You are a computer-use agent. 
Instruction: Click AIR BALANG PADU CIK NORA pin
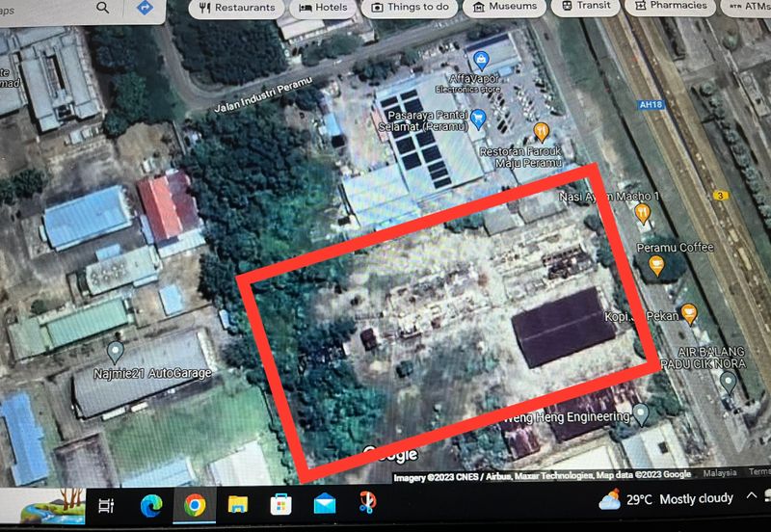728,382
